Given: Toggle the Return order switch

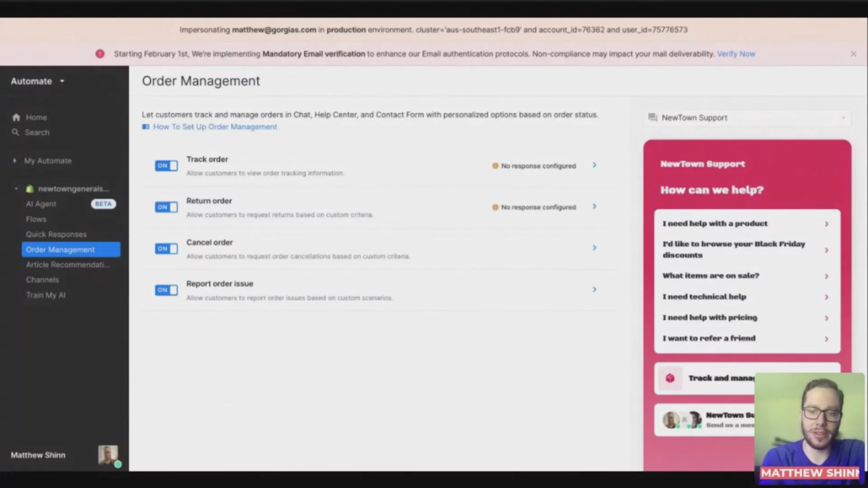Looking at the screenshot, I should click(166, 207).
